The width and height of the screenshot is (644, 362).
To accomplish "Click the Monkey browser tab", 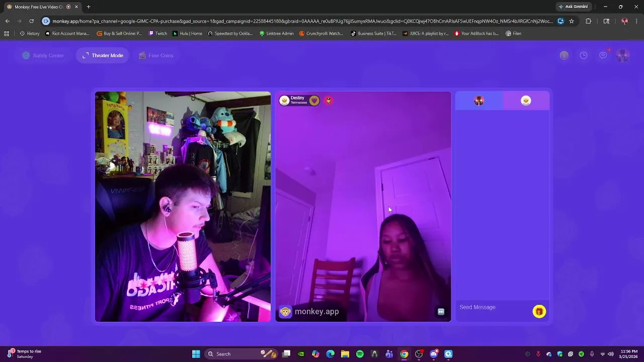I will (x=42, y=7).
